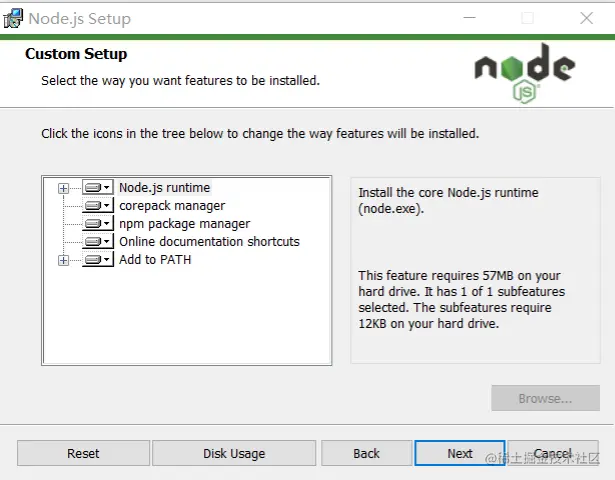Click the Add to PATH drive icon
This screenshot has width=615, height=480.
click(x=97, y=260)
